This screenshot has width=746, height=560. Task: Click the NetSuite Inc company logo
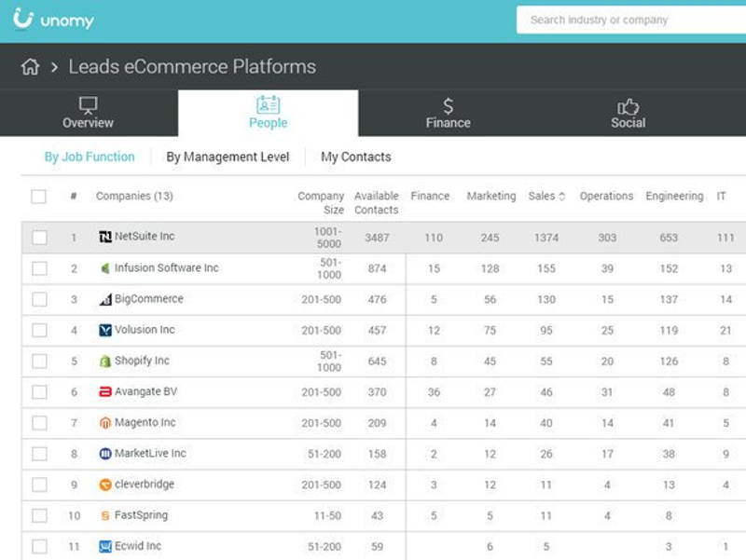(105, 237)
